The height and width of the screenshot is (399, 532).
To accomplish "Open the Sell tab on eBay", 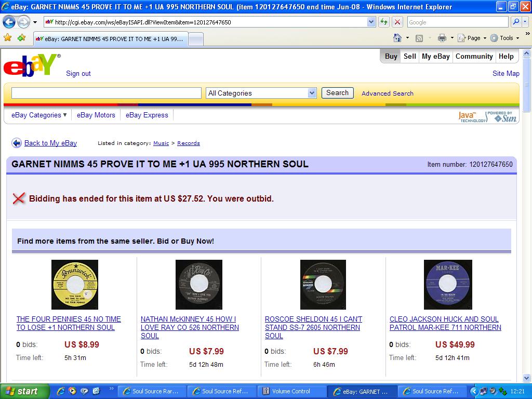I will [x=409, y=57].
